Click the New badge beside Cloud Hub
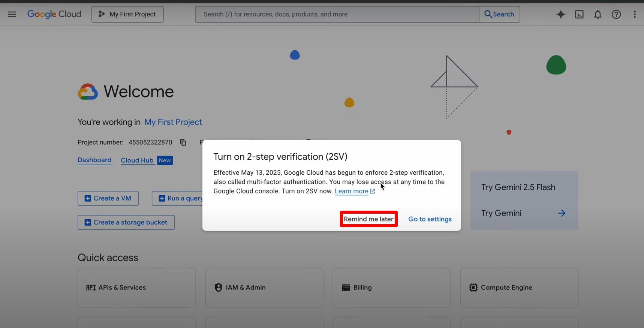Viewport: 644px width, 328px height. point(165,160)
